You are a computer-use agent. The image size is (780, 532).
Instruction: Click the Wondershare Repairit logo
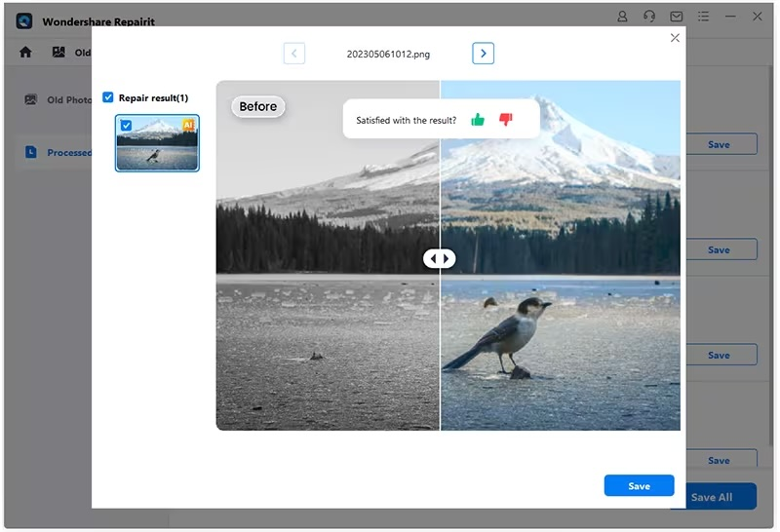point(24,20)
